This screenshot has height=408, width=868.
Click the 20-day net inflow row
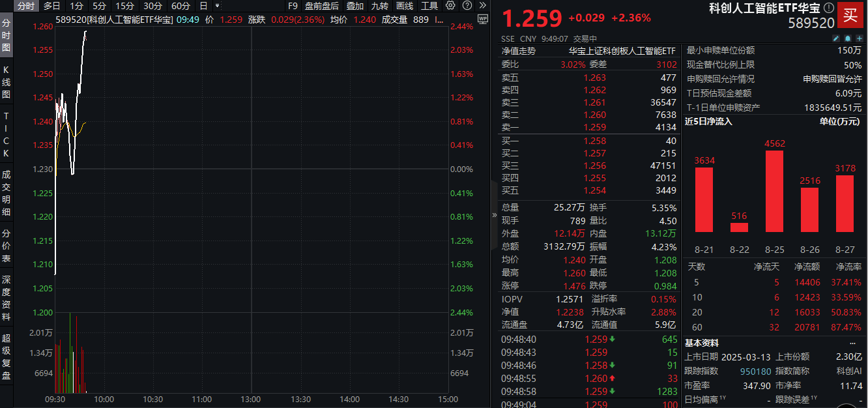[774, 312]
